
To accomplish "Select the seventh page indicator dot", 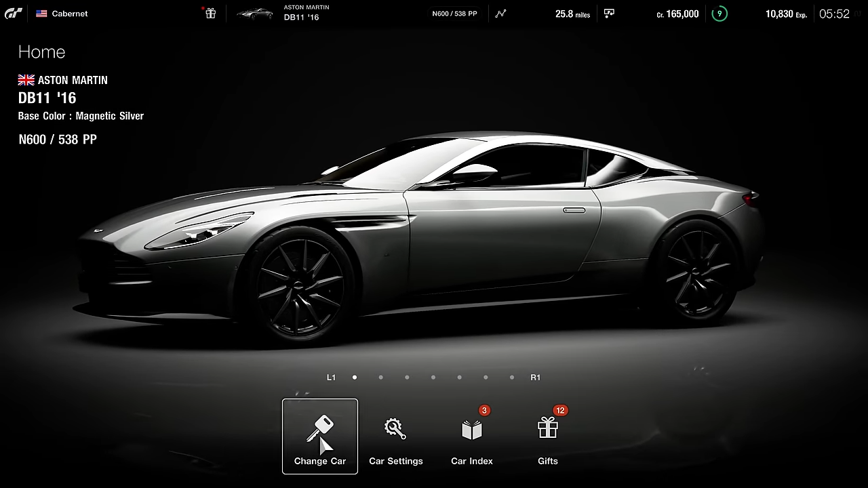I will tap(512, 378).
